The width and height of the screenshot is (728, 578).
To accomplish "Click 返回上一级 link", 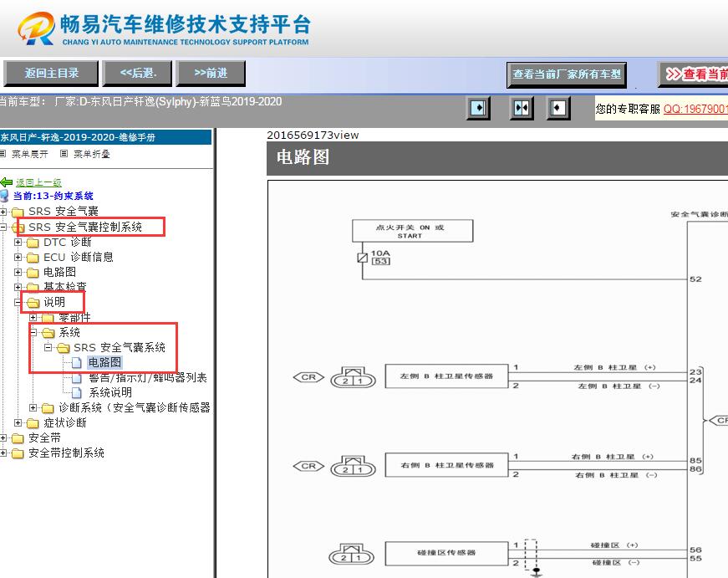I will [x=38, y=182].
